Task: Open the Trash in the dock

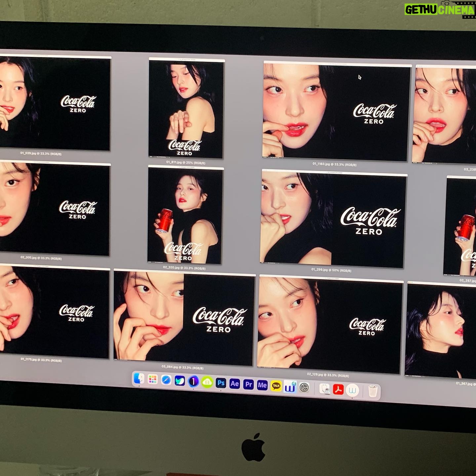Action: [x=373, y=392]
